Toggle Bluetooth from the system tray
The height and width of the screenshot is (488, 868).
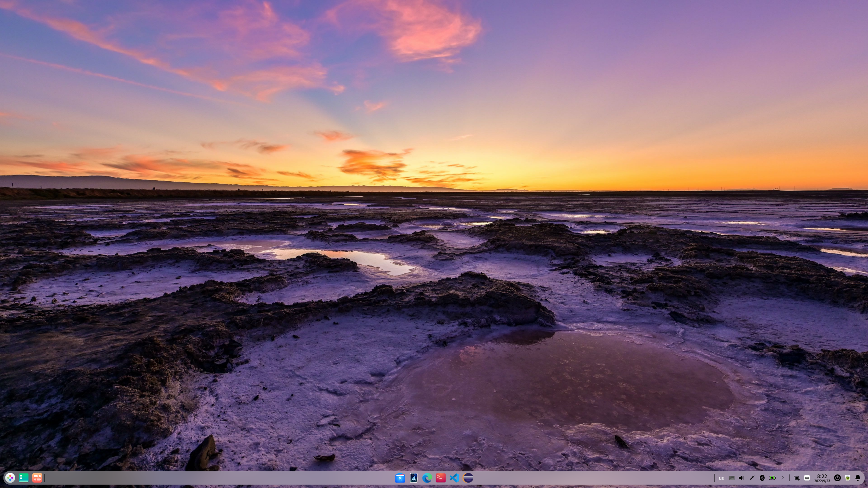pos(762,478)
